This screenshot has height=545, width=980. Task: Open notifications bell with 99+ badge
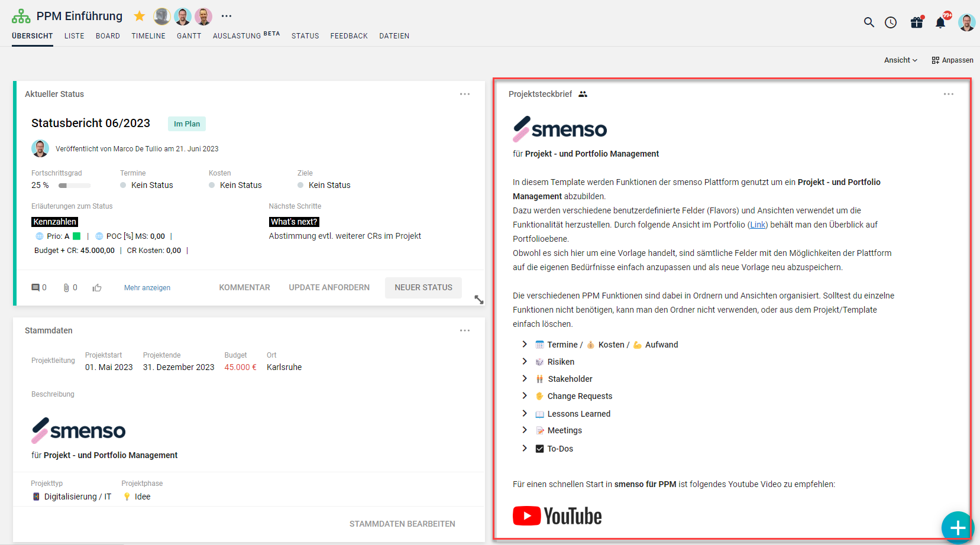[x=940, y=22]
